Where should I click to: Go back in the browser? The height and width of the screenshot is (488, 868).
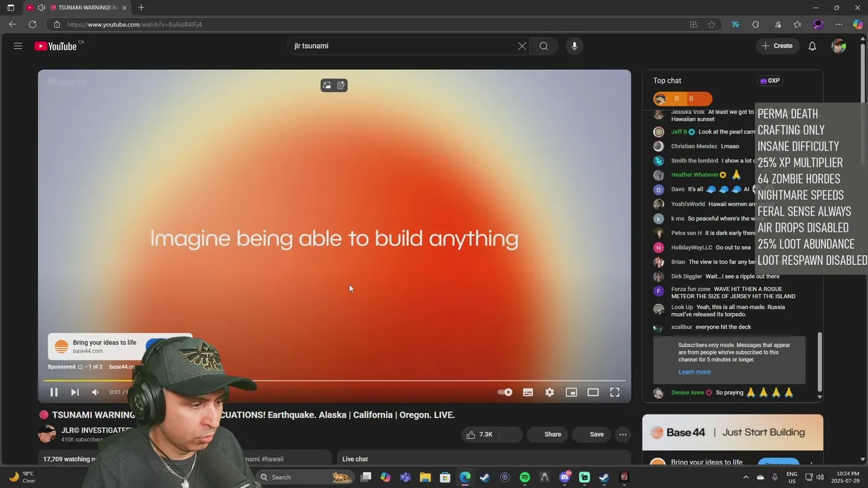point(12,24)
